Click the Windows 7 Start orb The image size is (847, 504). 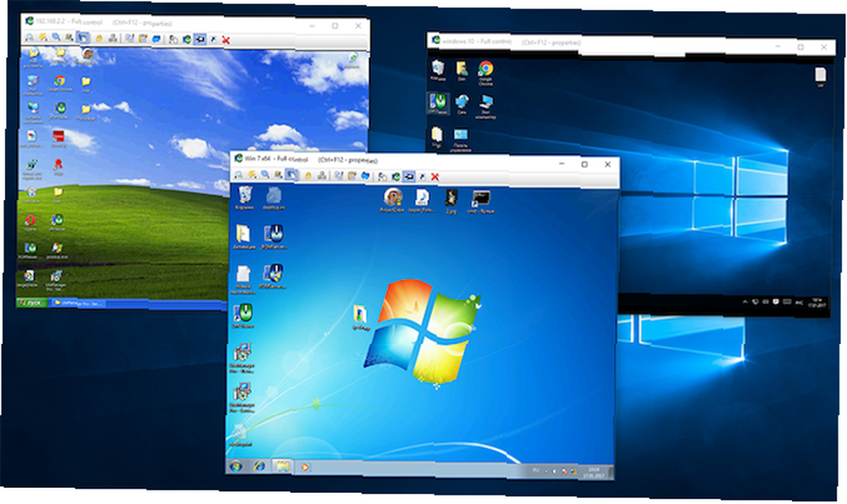(236, 466)
